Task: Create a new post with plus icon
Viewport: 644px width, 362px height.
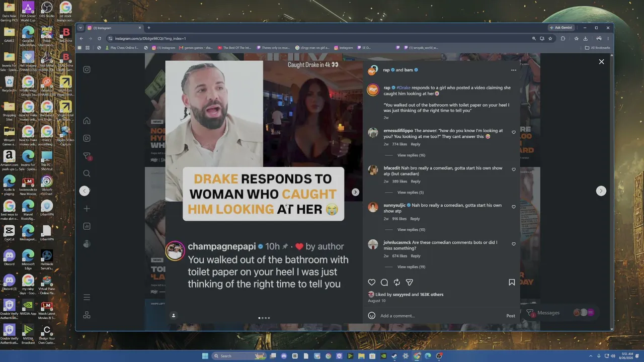Action: (87, 208)
